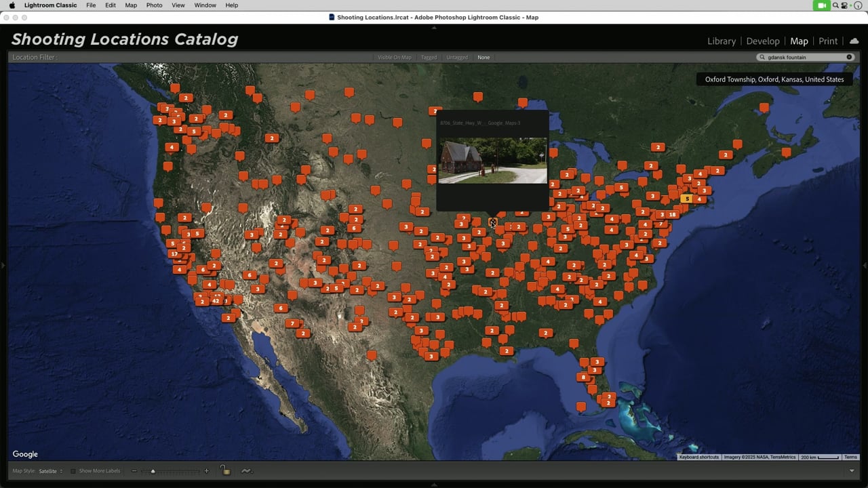This screenshot has width=868, height=488.
Task: Collapse the top module bar with the arrow
Action: [434, 27]
